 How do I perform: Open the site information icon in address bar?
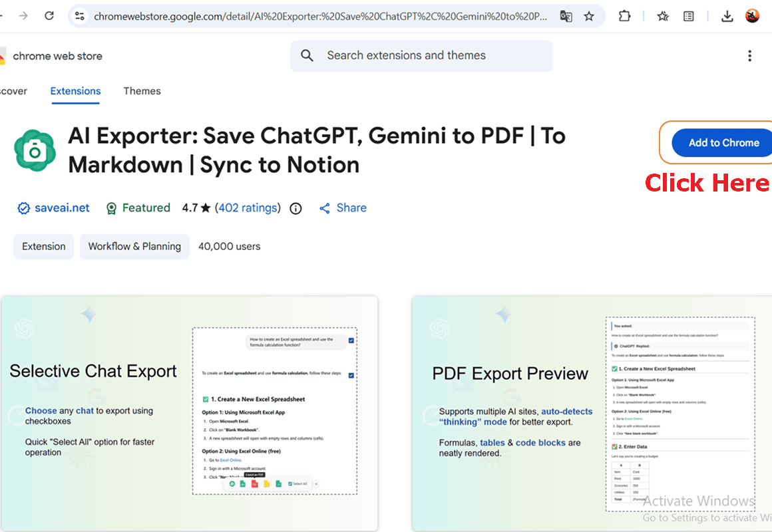pyautogui.click(x=80, y=16)
